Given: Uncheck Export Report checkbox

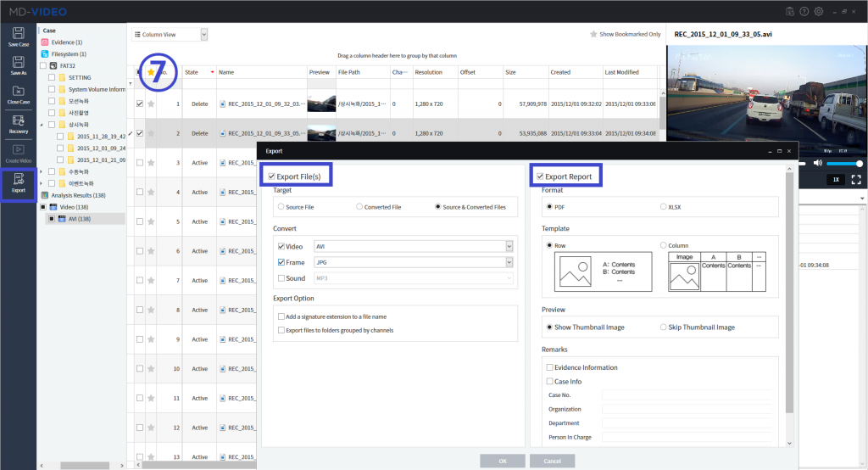Looking at the screenshot, I should coord(540,176).
